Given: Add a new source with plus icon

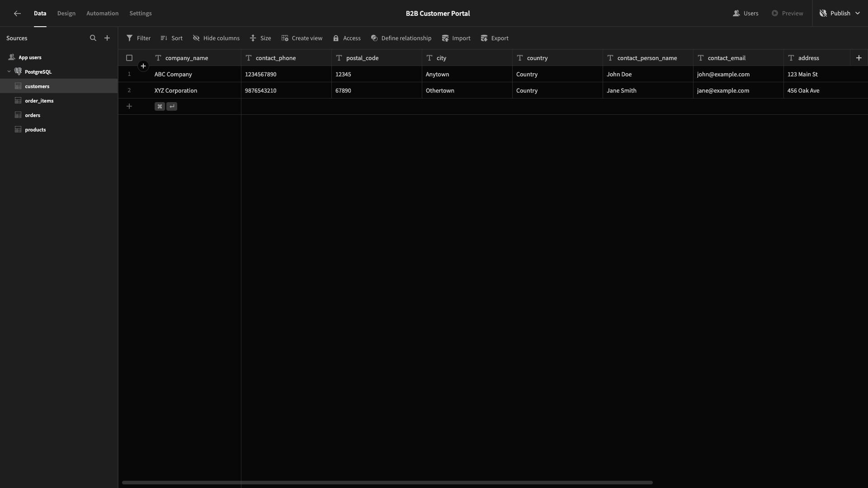Looking at the screenshot, I should pyautogui.click(x=107, y=38).
